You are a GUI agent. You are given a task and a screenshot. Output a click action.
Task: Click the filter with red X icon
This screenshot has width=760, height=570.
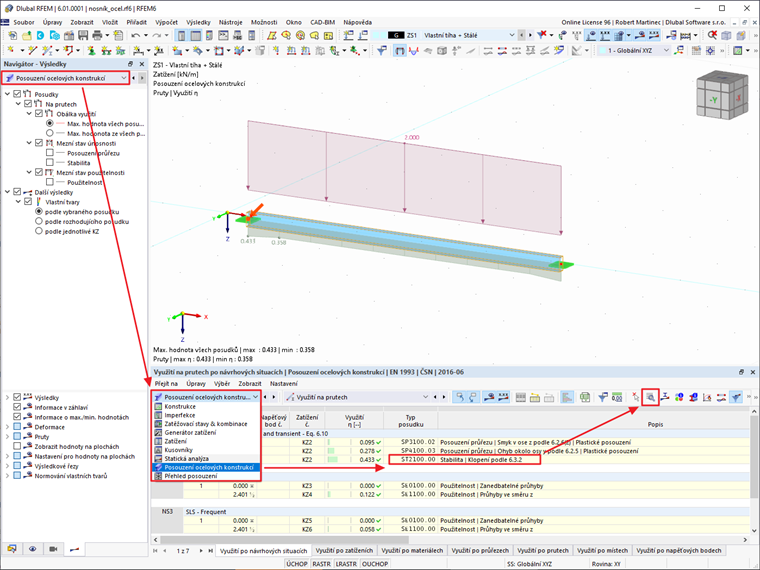[542, 34]
